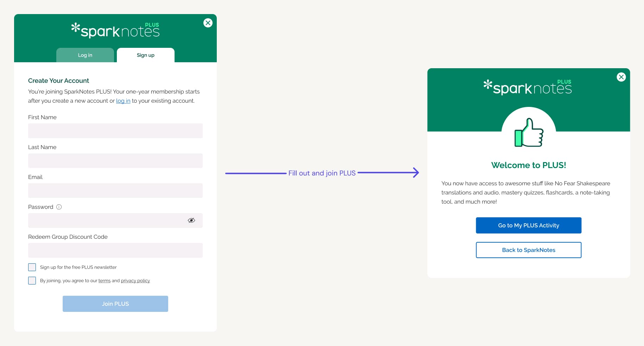Click the Redeem Group Discount Code field
The height and width of the screenshot is (346, 644).
point(115,250)
